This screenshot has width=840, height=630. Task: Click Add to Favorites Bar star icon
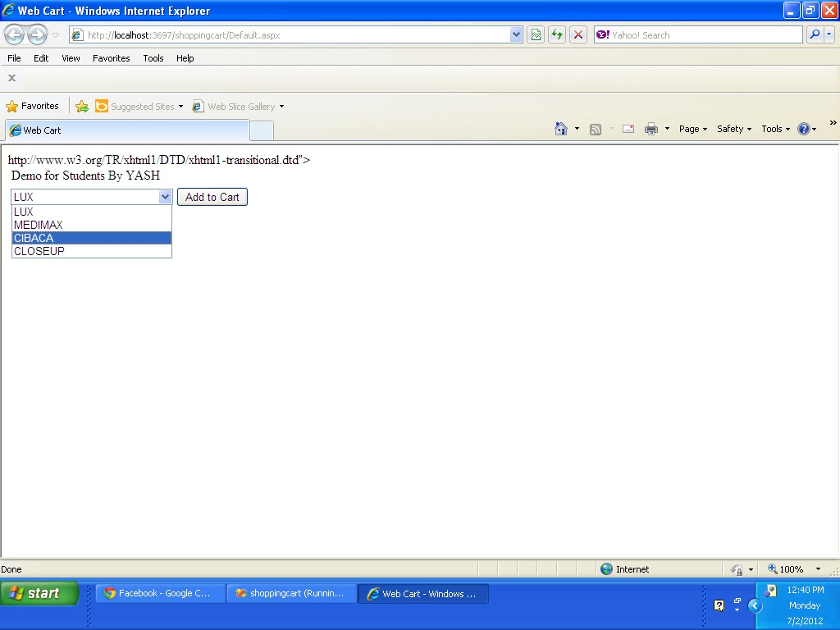(x=82, y=107)
